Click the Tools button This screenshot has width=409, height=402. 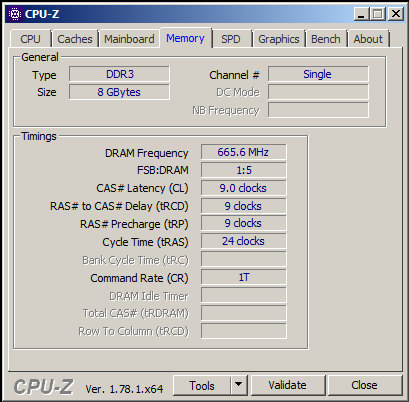click(x=202, y=385)
